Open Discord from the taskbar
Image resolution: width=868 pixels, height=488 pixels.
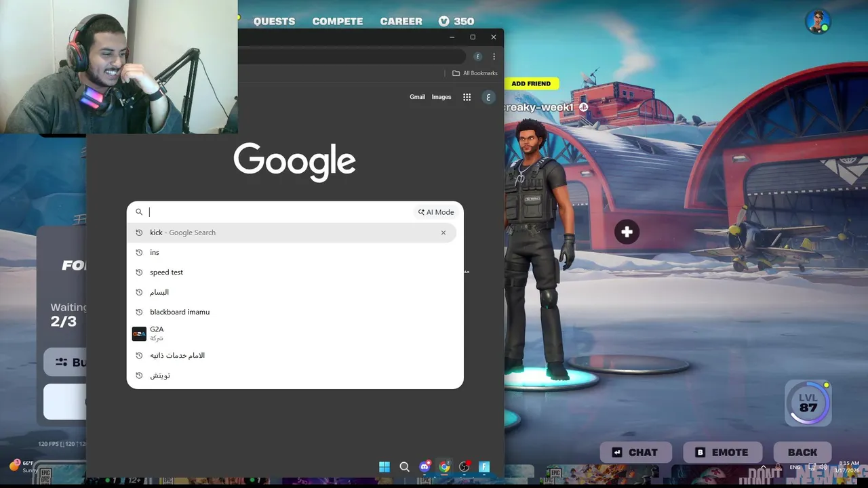click(425, 466)
